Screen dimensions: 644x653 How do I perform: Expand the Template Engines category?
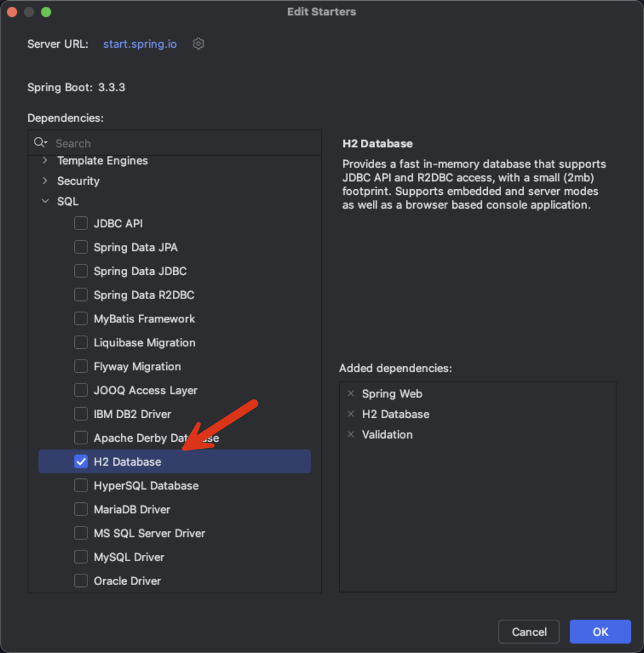[x=45, y=161]
